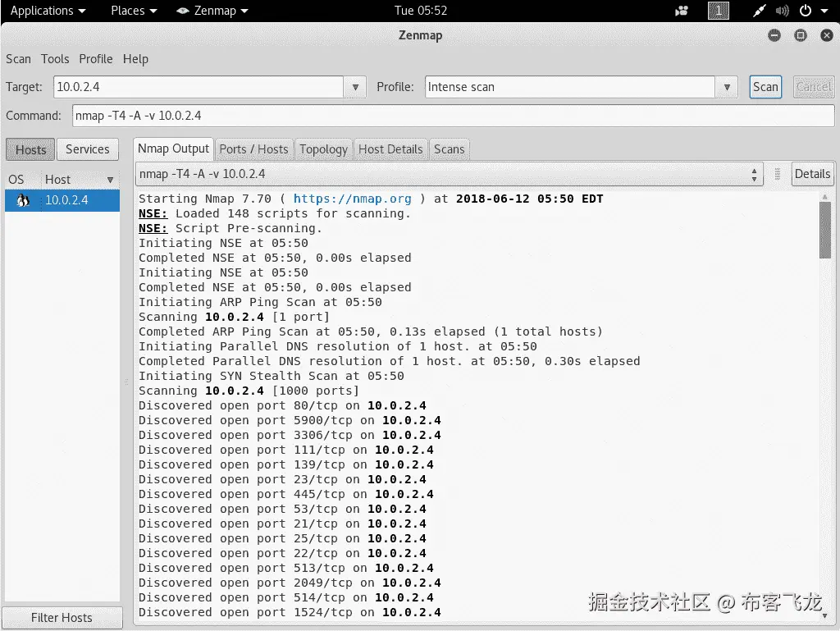Switch to the Scans tab
840x631 pixels.
click(449, 149)
